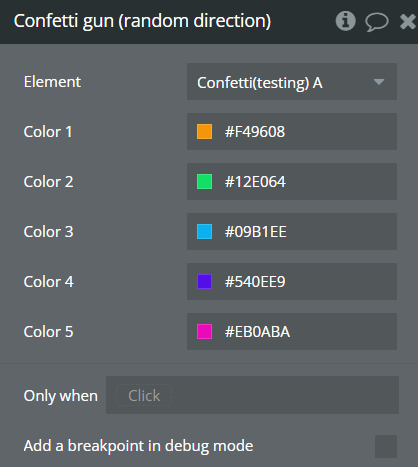Click the Add a breakpoint label
The height and width of the screenshot is (467, 418).
click(138, 446)
